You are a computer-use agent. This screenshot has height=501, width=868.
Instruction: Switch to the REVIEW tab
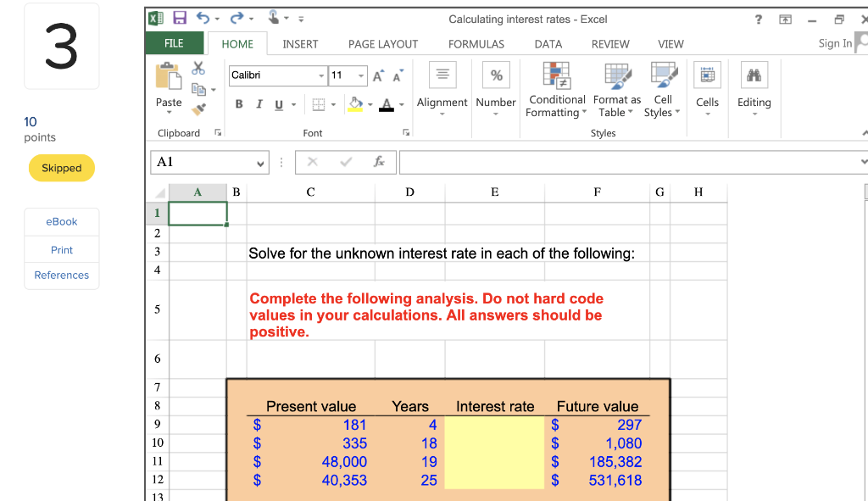click(x=610, y=44)
